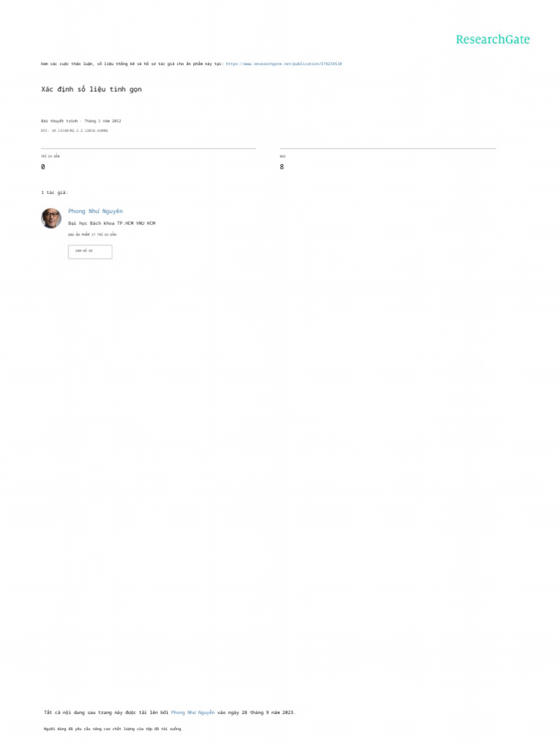Click the author's publications and citations stats line

pyautogui.click(x=93, y=234)
